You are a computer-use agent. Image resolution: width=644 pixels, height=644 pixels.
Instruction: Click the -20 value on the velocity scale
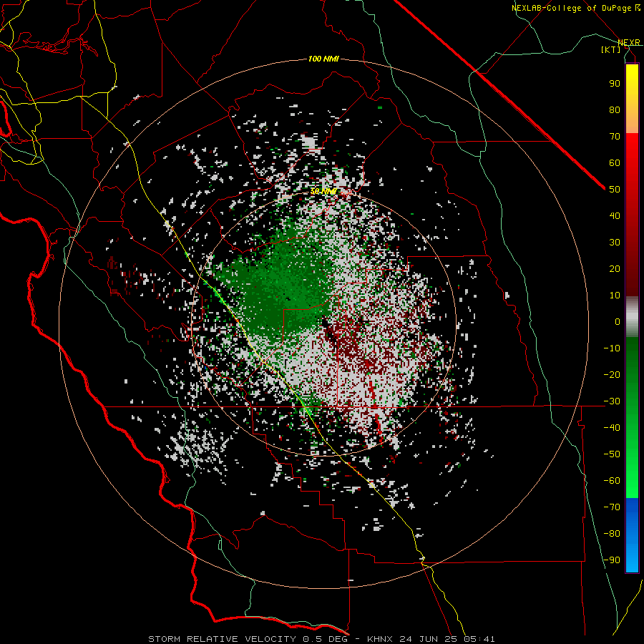[612, 375]
